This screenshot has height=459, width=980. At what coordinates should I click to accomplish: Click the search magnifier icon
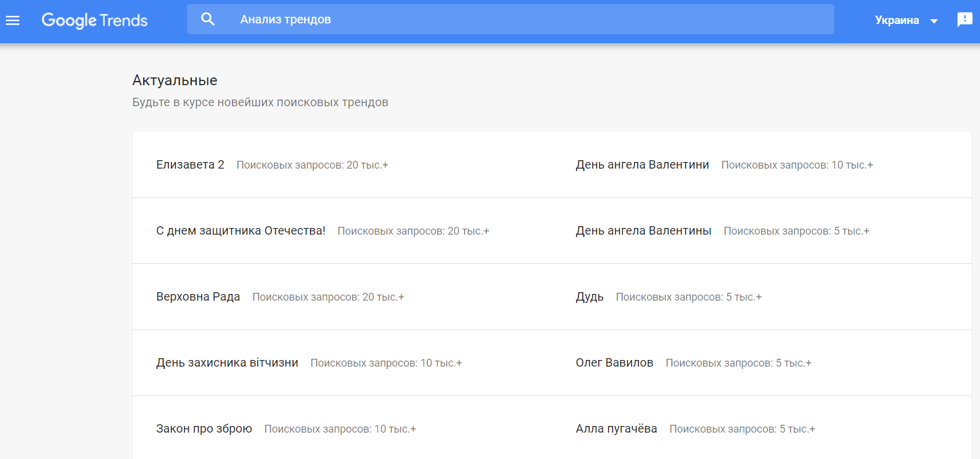[207, 19]
